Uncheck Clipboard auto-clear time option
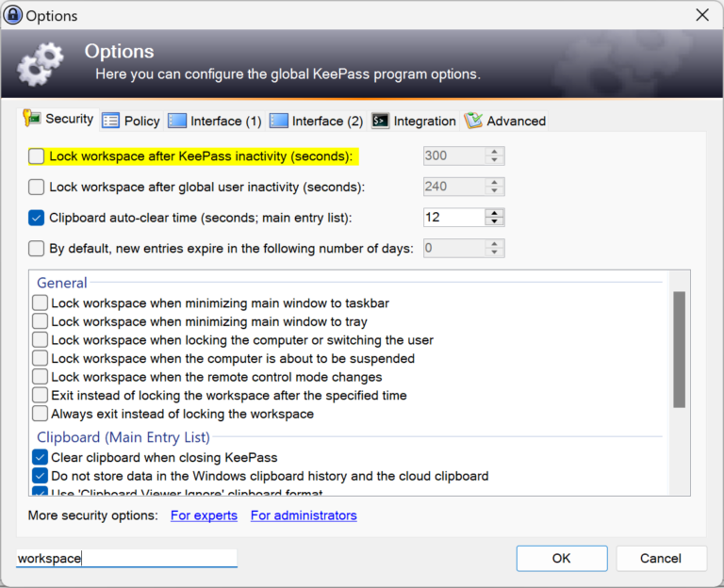The width and height of the screenshot is (724, 588). [x=36, y=218]
